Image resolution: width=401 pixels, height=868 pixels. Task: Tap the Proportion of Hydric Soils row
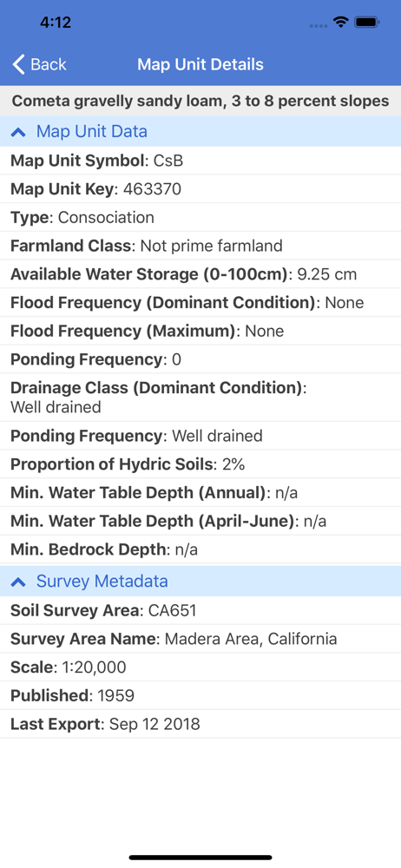point(200,464)
